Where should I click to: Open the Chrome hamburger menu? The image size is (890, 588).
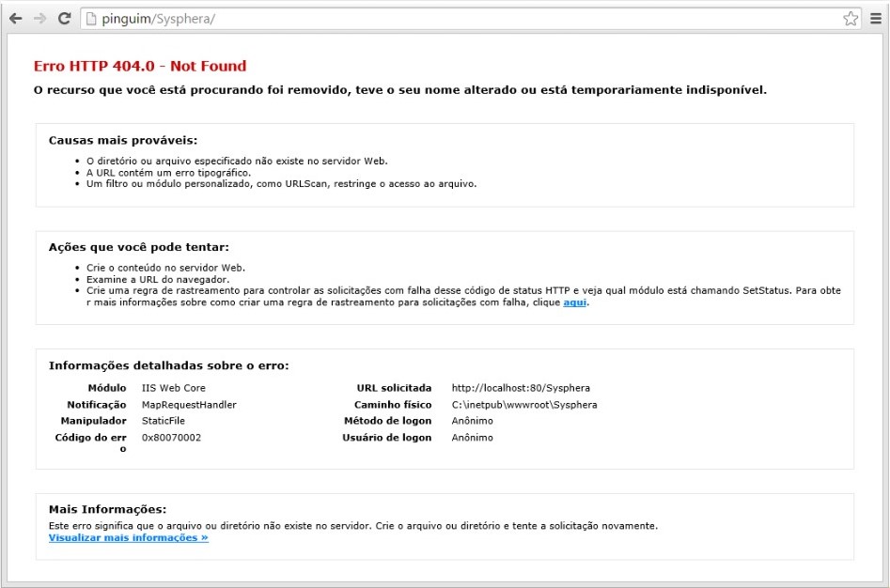[876, 19]
